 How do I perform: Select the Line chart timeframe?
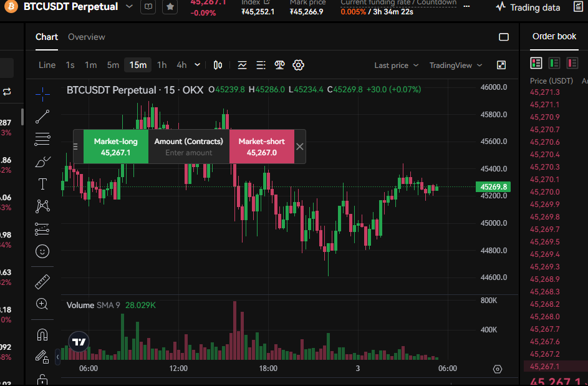47,65
